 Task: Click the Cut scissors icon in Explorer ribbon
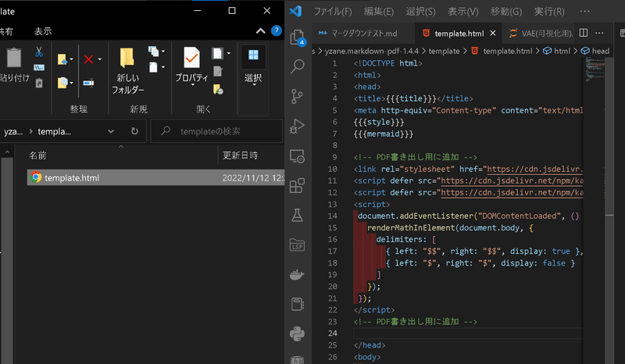[38, 52]
